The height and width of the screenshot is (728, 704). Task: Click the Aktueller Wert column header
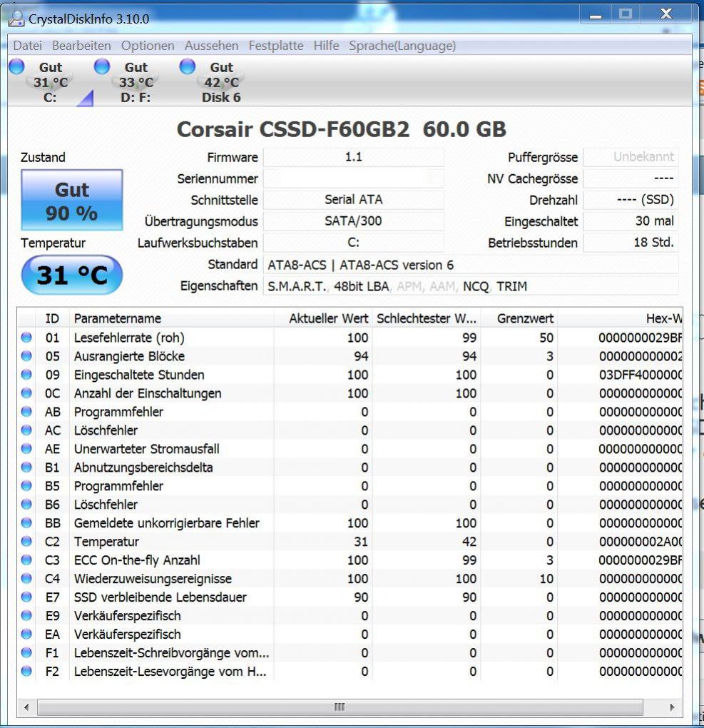[323, 318]
